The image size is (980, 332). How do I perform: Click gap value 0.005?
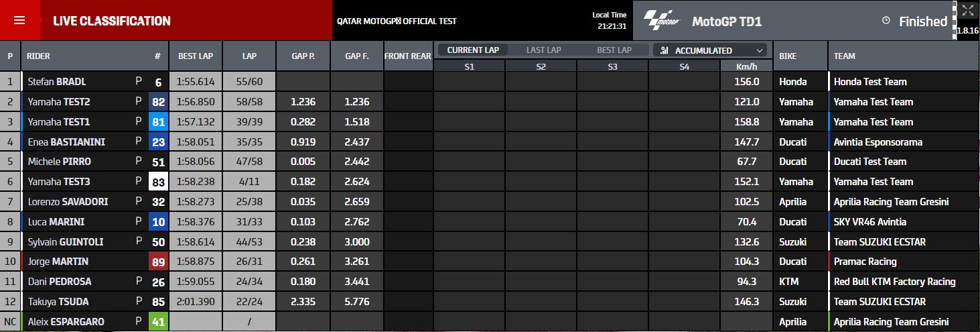coord(303,162)
